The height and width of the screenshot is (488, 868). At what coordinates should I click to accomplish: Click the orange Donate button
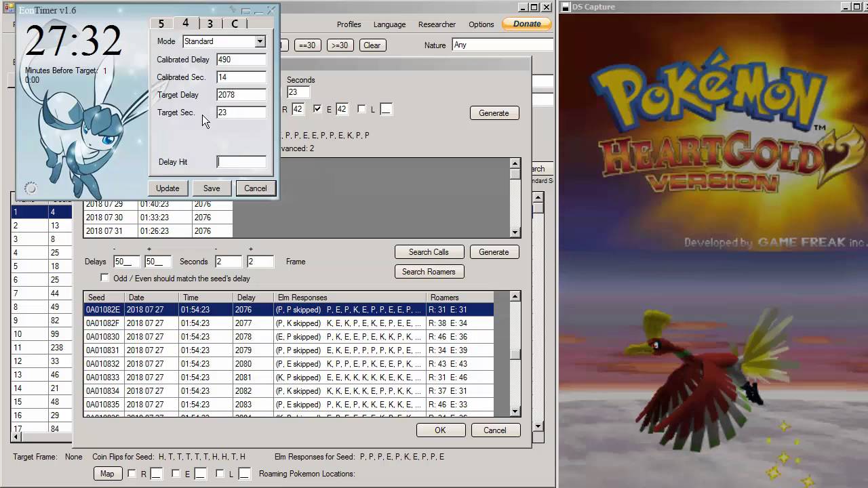[527, 24]
